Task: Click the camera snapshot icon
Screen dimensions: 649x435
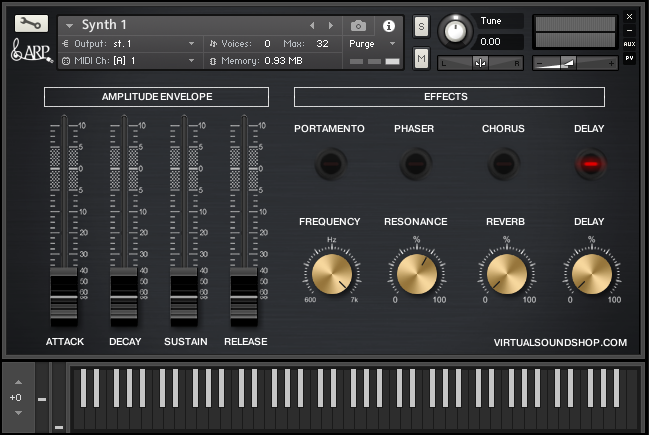Action: point(358,25)
